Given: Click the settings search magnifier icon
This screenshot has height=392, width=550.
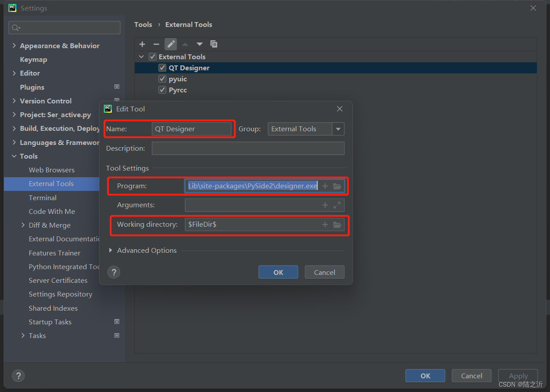Looking at the screenshot, I should pyautogui.click(x=16, y=28).
